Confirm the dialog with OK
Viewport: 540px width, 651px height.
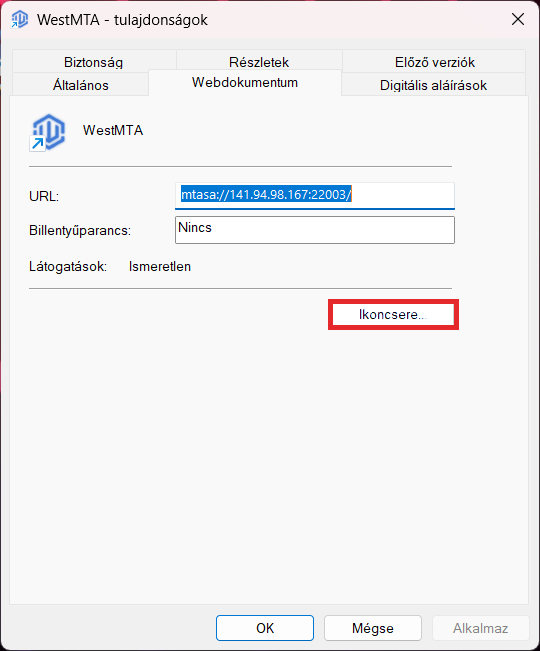point(265,628)
